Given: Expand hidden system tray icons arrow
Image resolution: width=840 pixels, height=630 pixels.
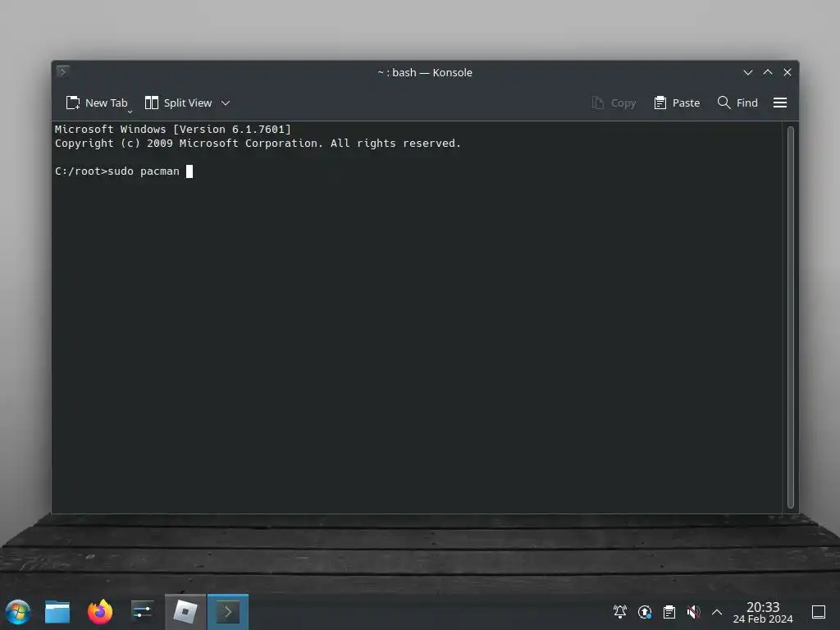Looking at the screenshot, I should 717,612.
